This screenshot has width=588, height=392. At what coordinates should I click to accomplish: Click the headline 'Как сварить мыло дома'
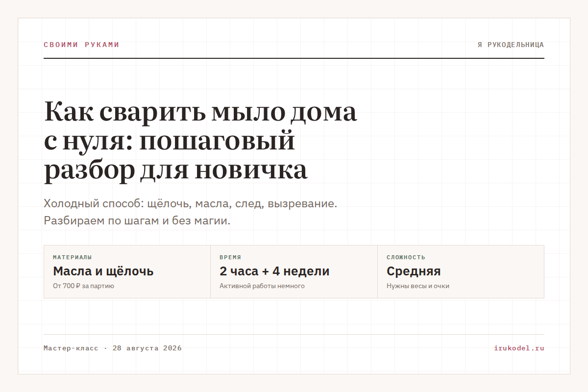(200, 112)
